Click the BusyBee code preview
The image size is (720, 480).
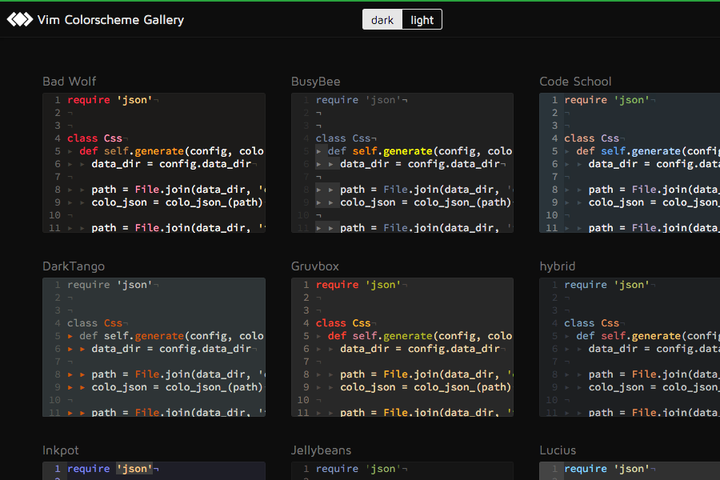(x=402, y=163)
